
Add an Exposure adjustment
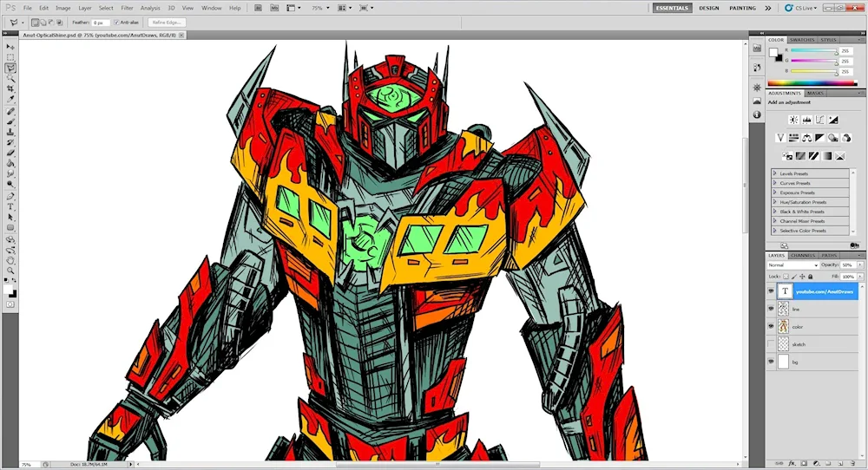pyautogui.click(x=833, y=120)
